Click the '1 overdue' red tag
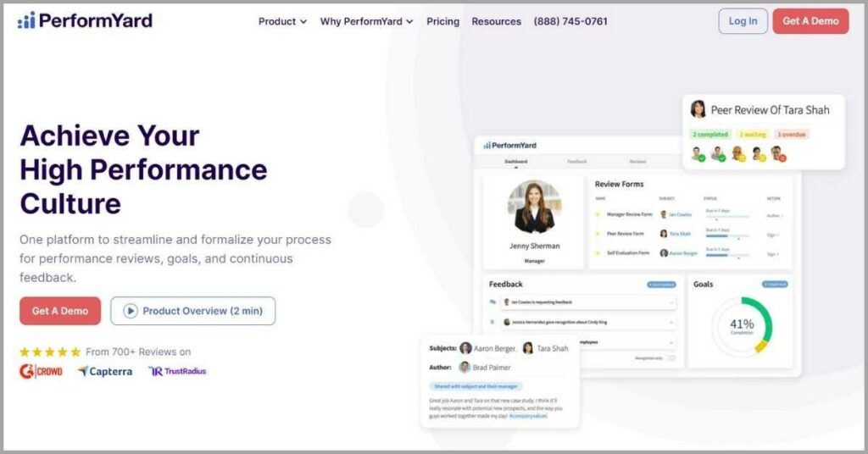Image resolution: width=868 pixels, height=454 pixels. point(792,135)
